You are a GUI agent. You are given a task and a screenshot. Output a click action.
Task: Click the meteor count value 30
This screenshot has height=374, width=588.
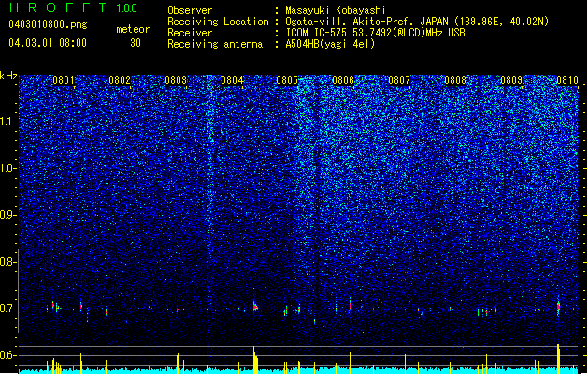pos(136,43)
